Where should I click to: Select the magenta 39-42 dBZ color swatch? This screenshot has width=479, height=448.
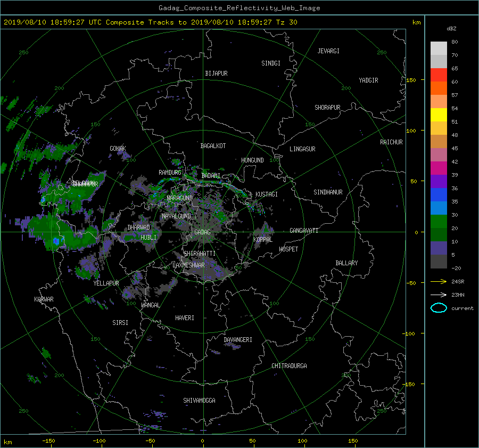(439, 168)
